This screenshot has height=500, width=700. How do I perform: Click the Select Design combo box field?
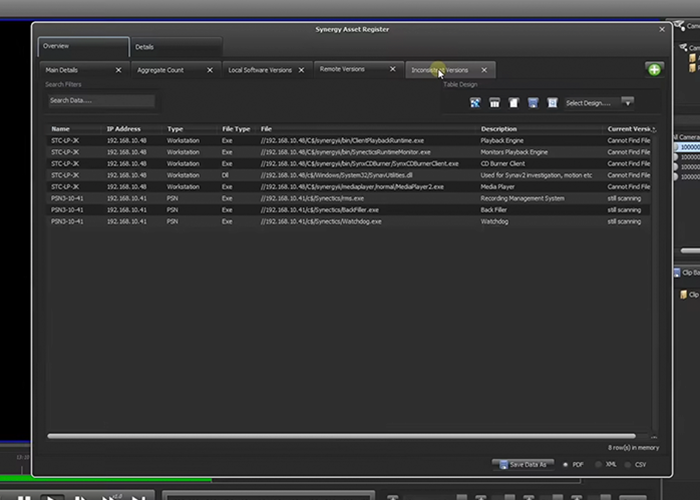[592, 103]
